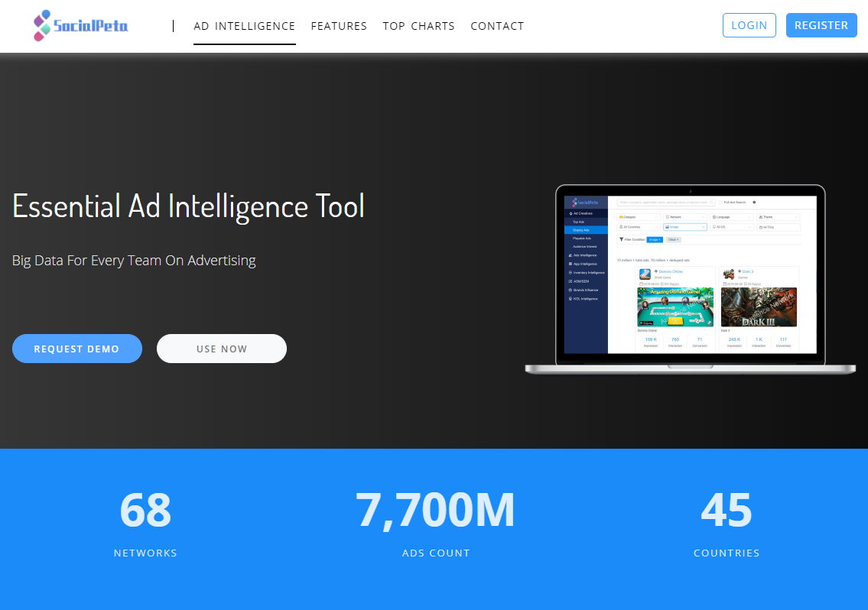Open the CONTACT menu item
The image size is (868, 610).
(x=497, y=25)
